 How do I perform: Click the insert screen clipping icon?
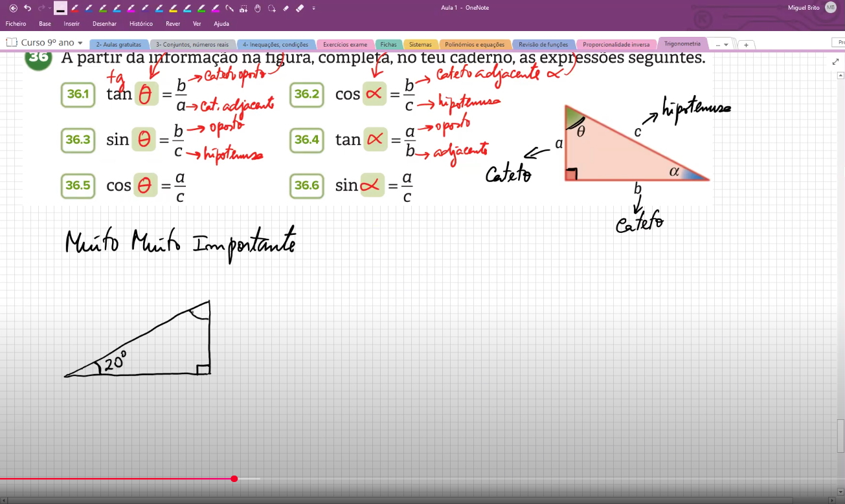(x=243, y=8)
